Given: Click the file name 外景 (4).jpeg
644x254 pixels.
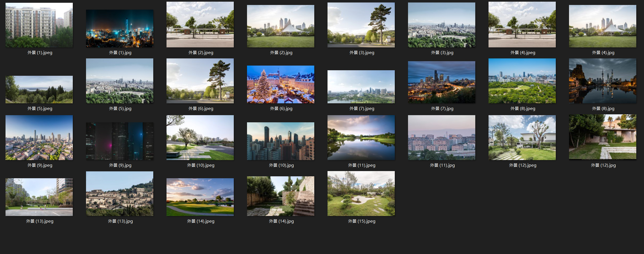Looking at the screenshot, I should pyautogui.click(x=523, y=53).
